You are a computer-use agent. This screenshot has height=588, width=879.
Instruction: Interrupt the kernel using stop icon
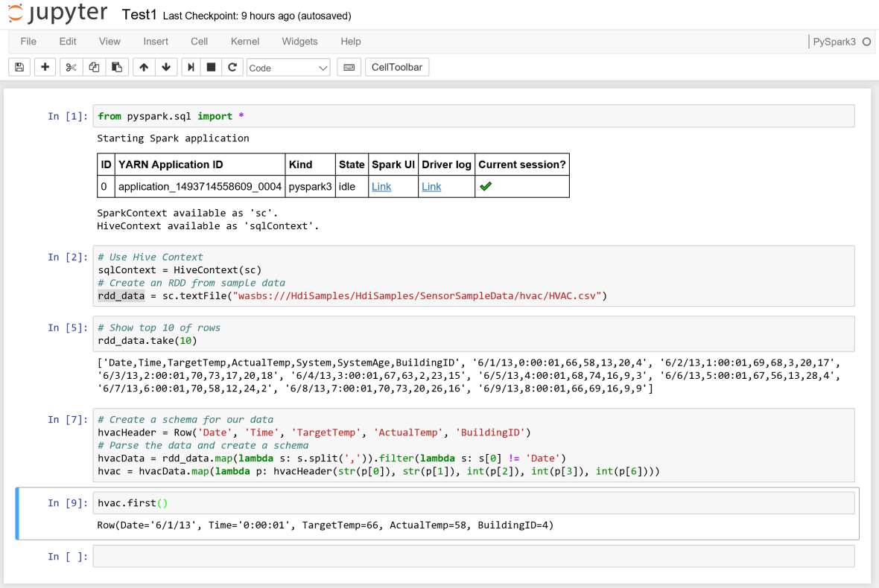210,67
